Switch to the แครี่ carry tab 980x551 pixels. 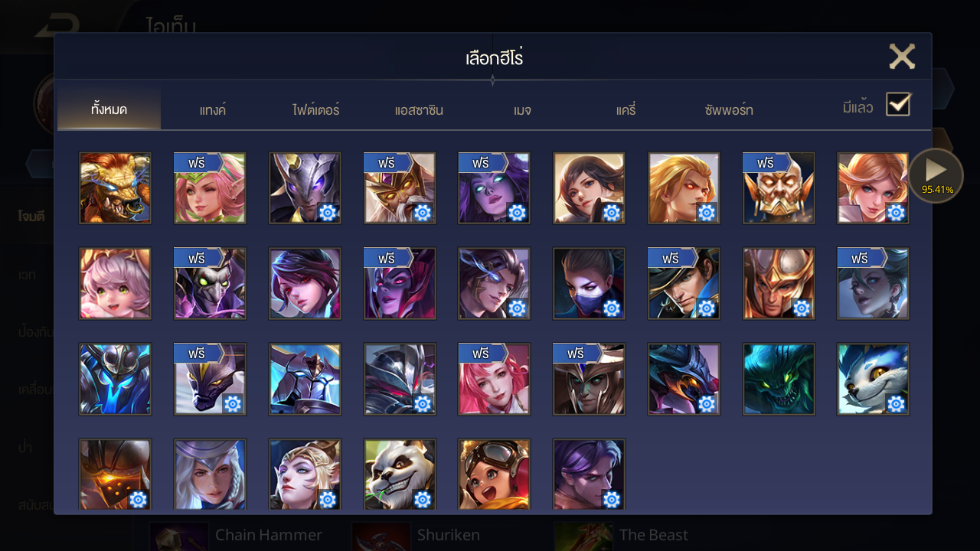pyautogui.click(x=626, y=110)
